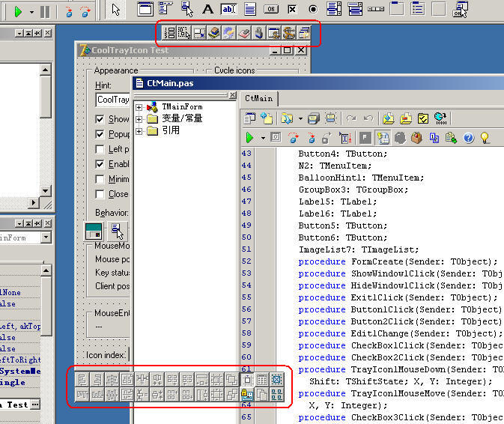The height and width of the screenshot is (424, 504).
Task: Pick the arrow pointer selection tool
Action: (115, 10)
